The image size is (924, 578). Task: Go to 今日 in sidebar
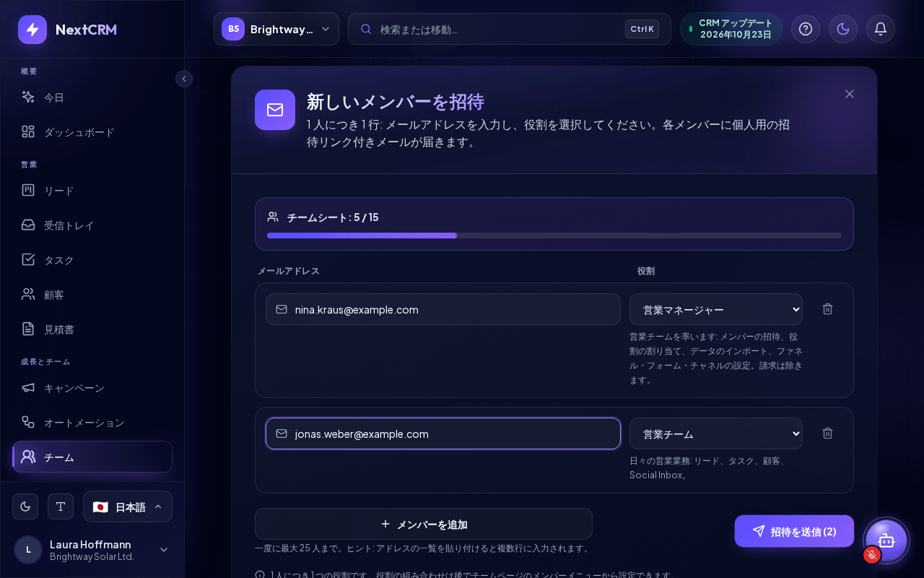tap(92, 98)
